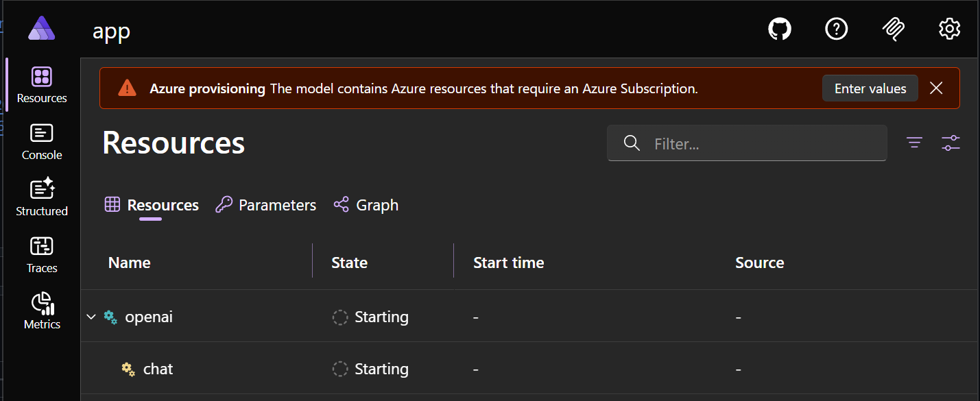Open the settings gear
This screenshot has height=401, width=980.
949,29
